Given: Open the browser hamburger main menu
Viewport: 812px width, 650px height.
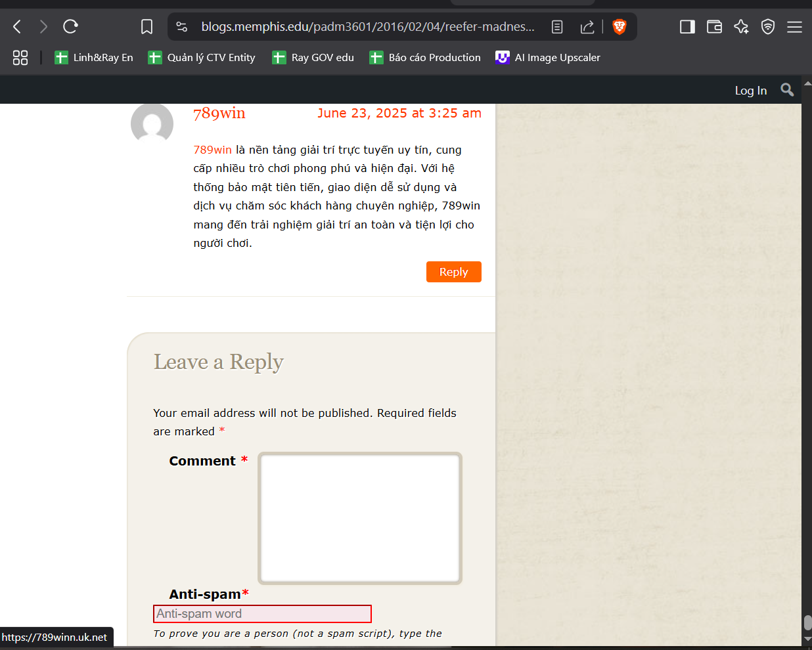Looking at the screenshot, I should [794, 27].
